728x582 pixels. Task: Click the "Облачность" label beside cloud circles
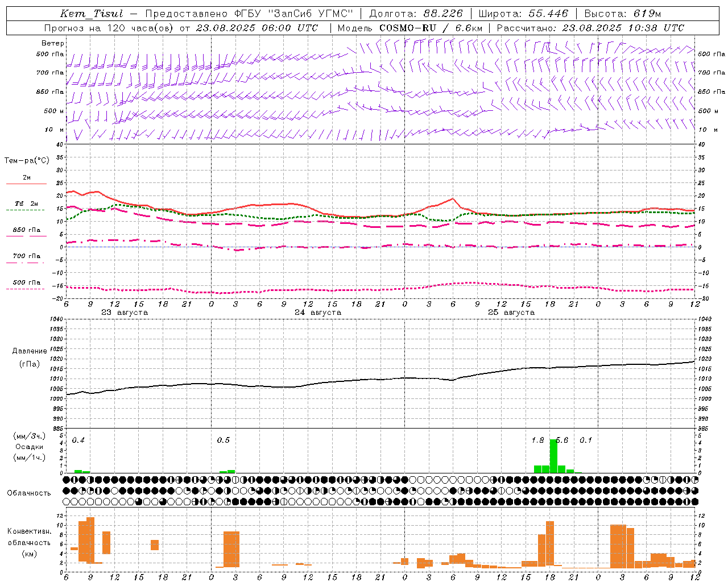(29, 493)
